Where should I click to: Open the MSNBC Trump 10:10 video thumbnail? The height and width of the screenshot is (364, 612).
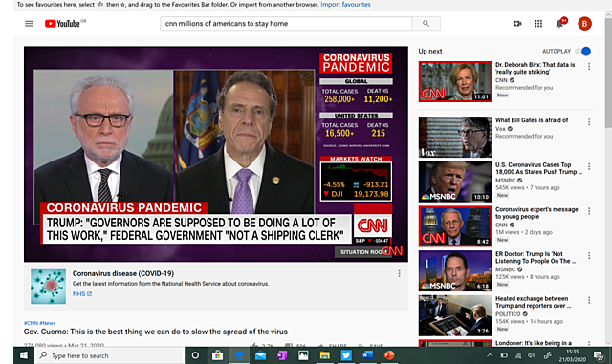pos(455,182)
